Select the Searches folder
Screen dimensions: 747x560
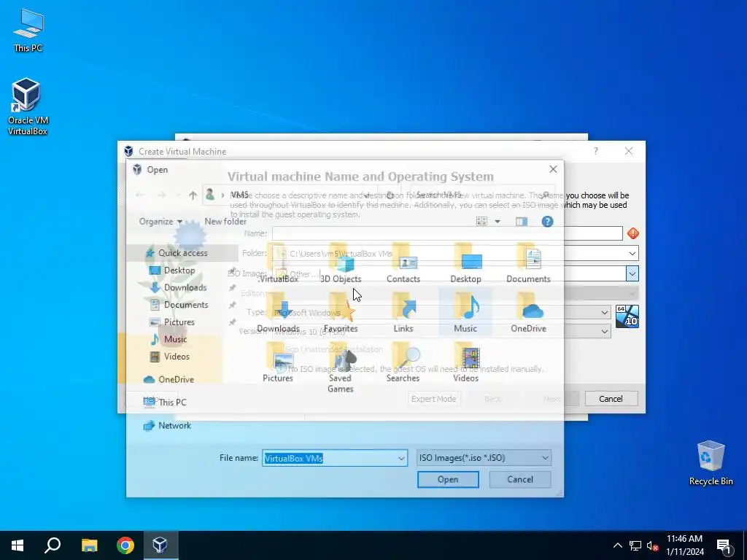click(x=403, y=363)
